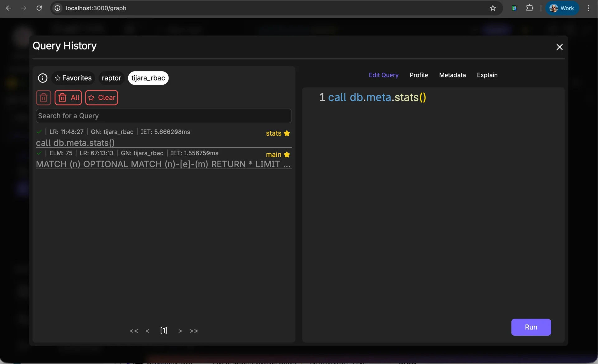The width and height of the screenshot is (598, 364).
Task: Clear favorites using the Clear button
Action: [101, 97]
